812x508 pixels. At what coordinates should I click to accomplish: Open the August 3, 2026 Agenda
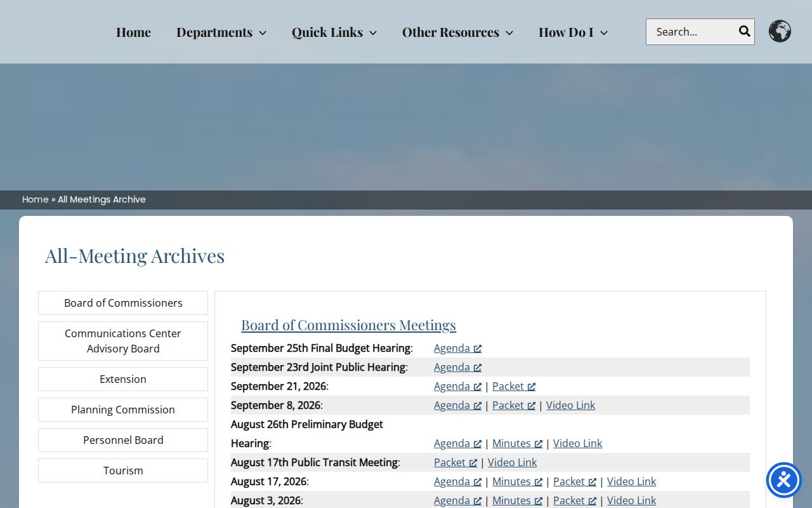click(457, 500)
